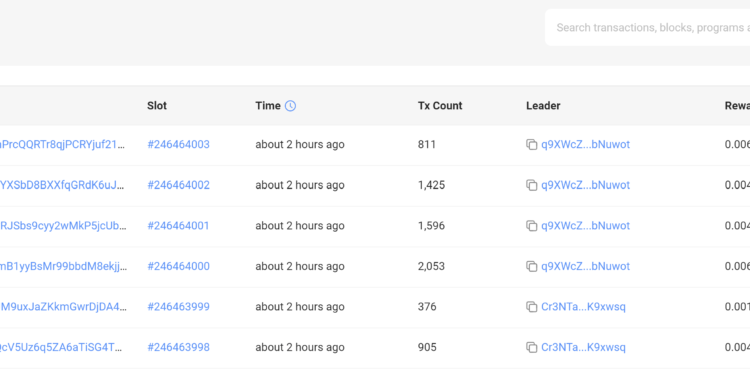Select time text in slot #246464000 row
Viewport: 750px width, 375px height.
[x=300, y=266]
